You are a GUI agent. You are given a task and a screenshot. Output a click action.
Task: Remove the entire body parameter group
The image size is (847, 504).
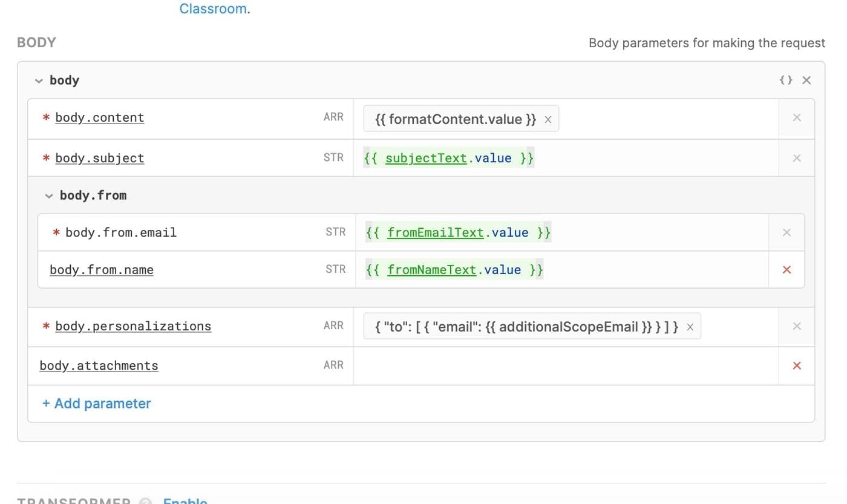(x=806, y=80)
